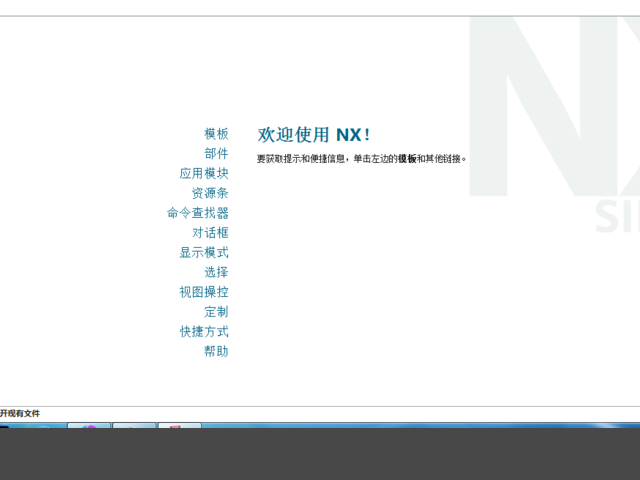
Task: Select the 应用模块 link
Action: pos(204,173)
